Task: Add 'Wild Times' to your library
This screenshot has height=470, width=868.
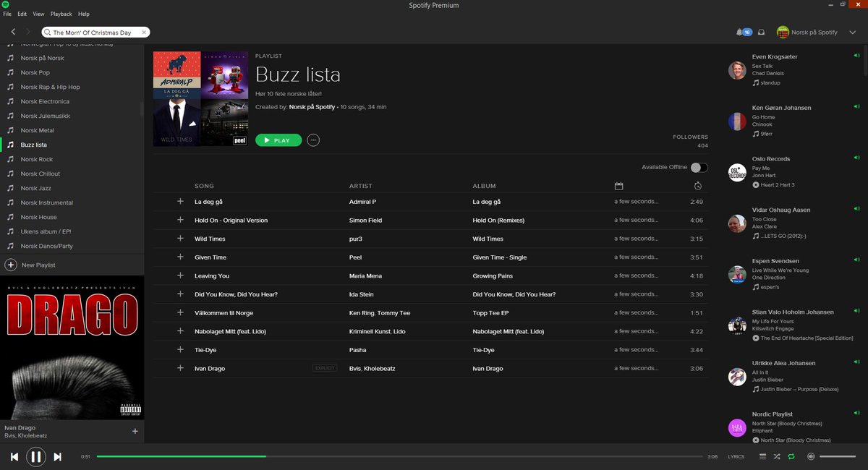Action: [179, 239]
